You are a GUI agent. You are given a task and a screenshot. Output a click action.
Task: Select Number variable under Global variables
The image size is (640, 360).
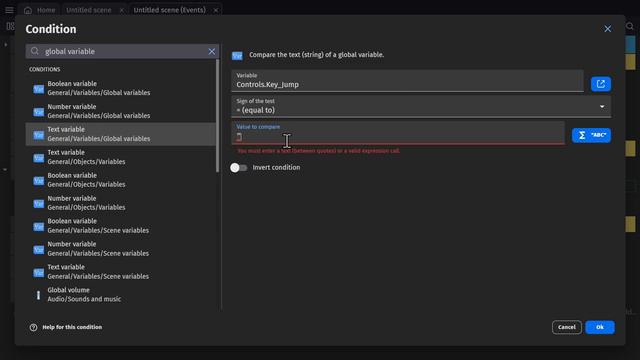pyautogui.click(x=120, y=111)
